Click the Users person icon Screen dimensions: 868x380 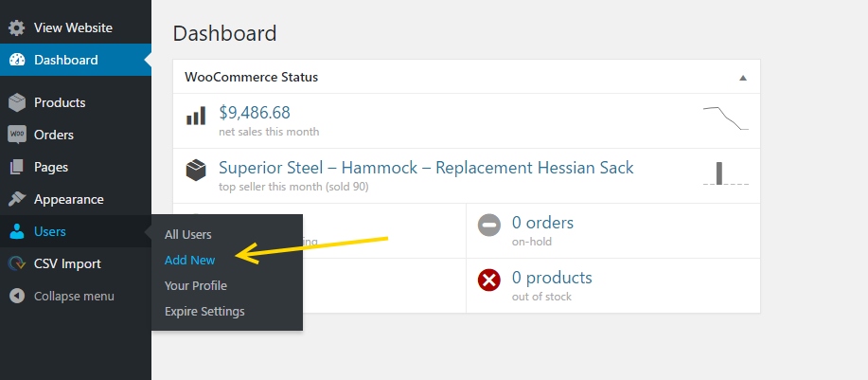(17, 231)
